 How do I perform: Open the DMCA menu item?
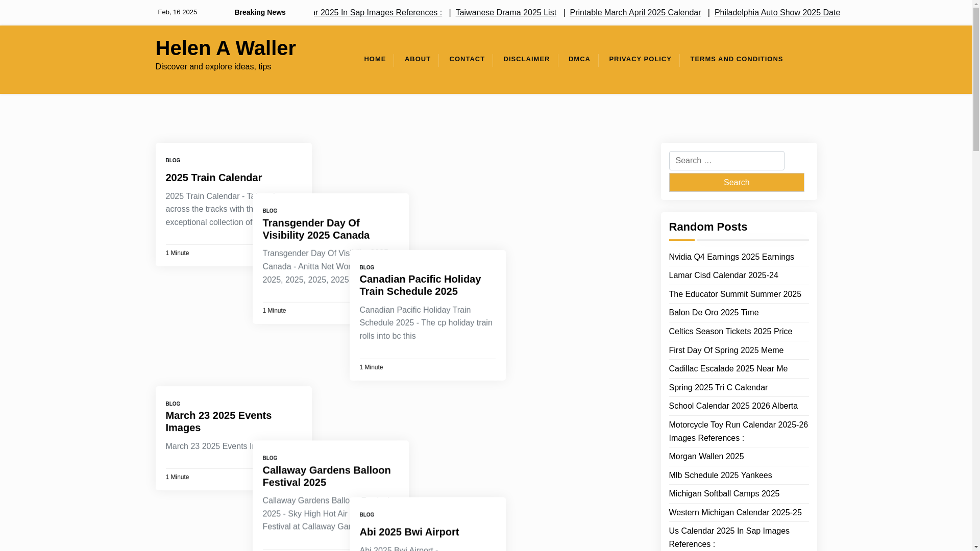pyautogui.click(x=579, y=59)
